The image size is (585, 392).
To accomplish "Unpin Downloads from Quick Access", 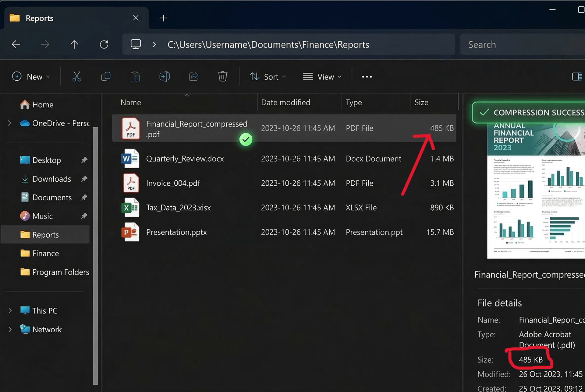I will pos(84,179).
